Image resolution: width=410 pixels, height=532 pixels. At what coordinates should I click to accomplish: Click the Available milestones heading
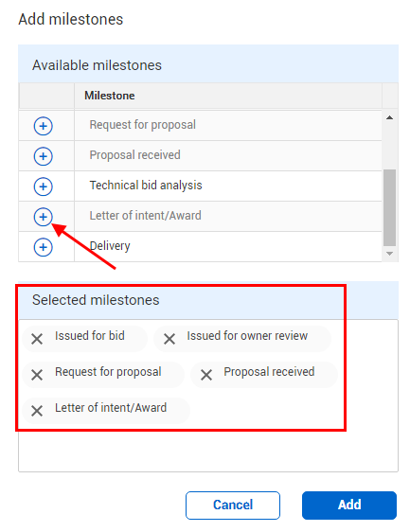coord(97,65)
